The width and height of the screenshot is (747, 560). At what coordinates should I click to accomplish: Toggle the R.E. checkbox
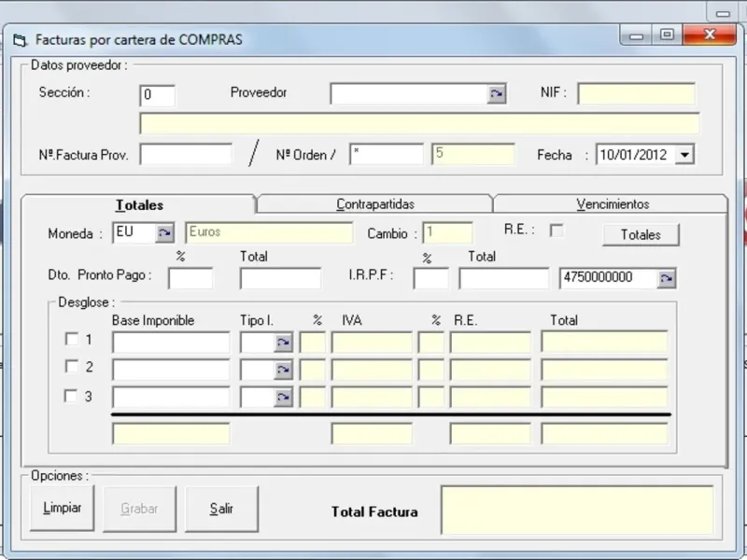coord(557,231)
